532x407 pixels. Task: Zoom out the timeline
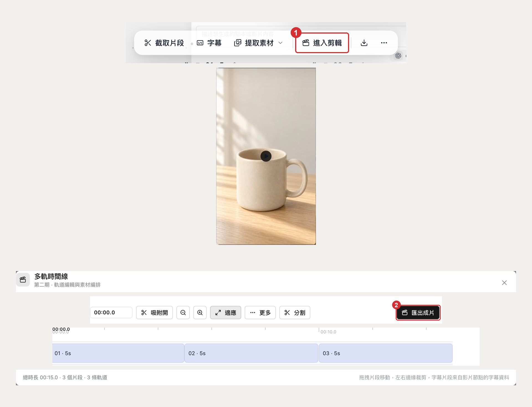[x=183, y=313]
